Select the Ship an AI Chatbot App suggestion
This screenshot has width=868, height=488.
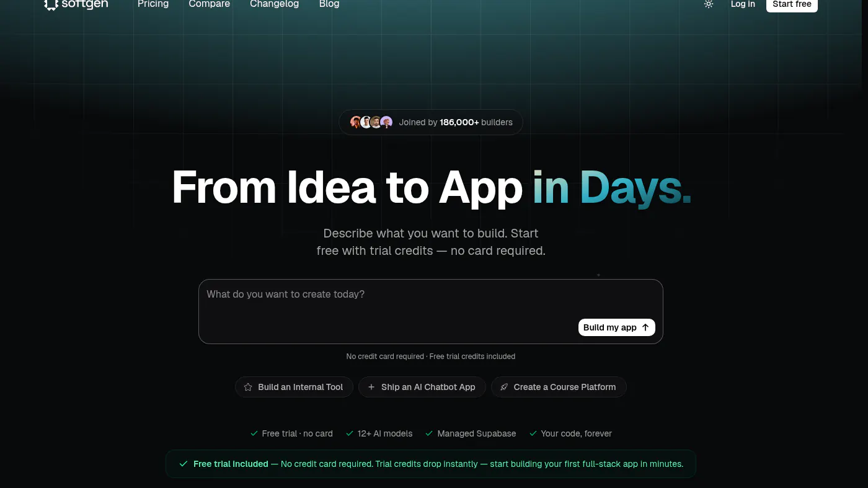click(422, 387)
